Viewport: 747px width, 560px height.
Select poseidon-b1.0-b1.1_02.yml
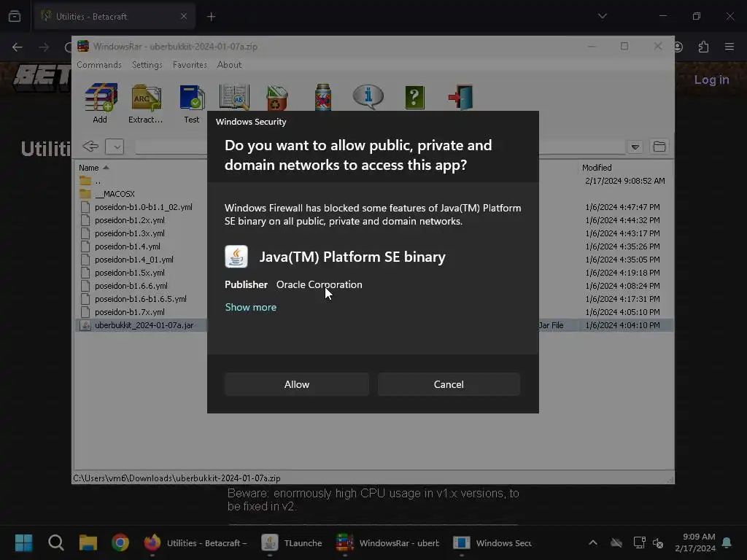pos(144,207)
